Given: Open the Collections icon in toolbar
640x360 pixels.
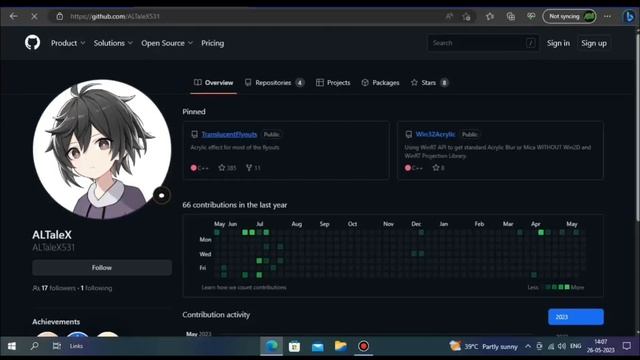Looking at the screenshot, I should [511, 16].
